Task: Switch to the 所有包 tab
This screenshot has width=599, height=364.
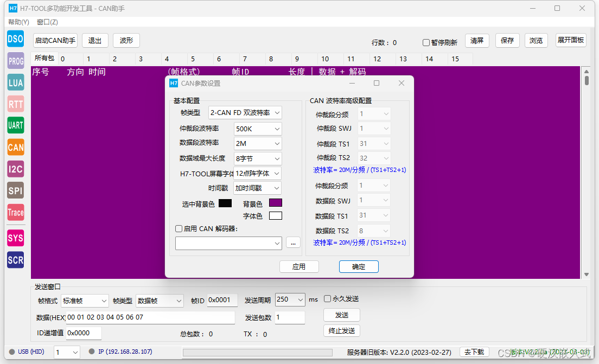Action: coord(44,59)
